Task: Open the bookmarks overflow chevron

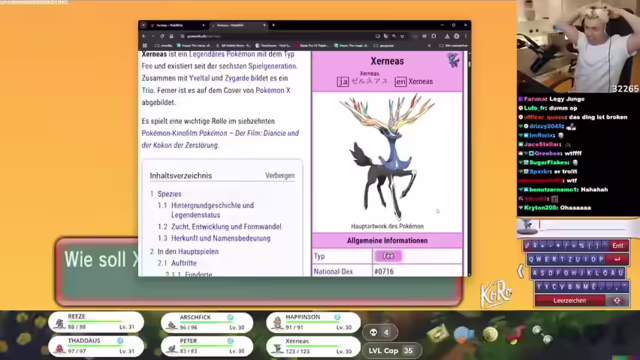Action: point(429,46)
